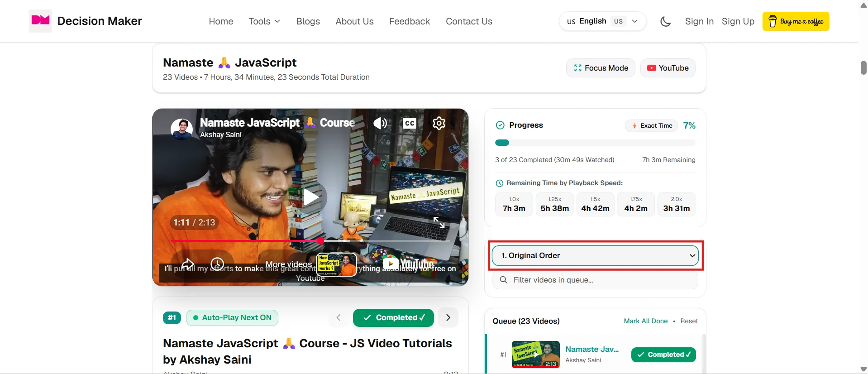Unmark Completed on first queue video
Viewport: 868px width, 374px height.
point(663,355)
